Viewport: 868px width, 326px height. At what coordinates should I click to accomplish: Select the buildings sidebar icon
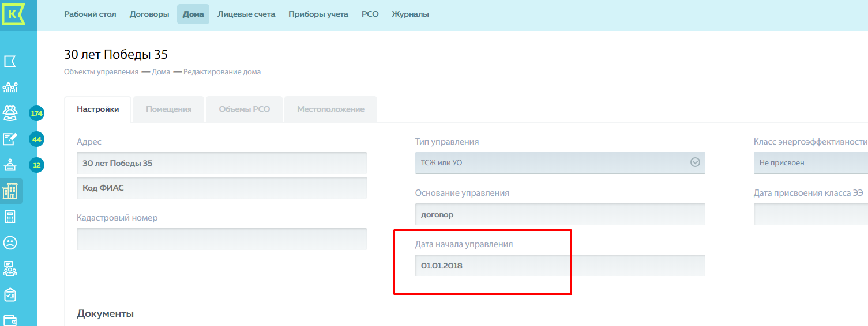(x=10, y=191)
